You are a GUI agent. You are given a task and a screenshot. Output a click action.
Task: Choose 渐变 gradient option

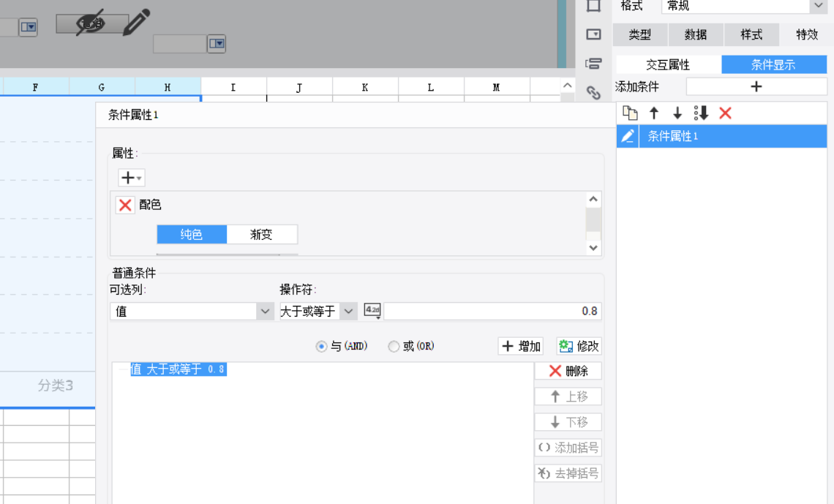tap(262, 235)
